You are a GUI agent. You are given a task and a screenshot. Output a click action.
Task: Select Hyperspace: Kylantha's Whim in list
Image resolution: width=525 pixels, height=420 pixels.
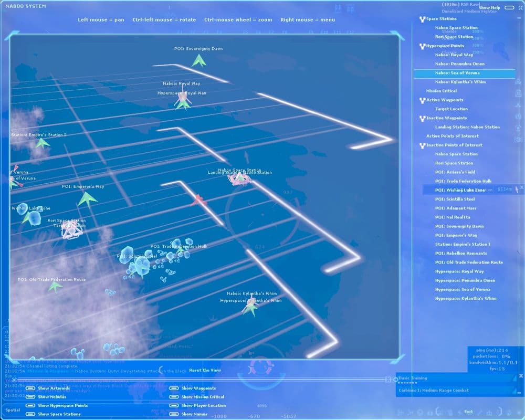tap(466, 298)
